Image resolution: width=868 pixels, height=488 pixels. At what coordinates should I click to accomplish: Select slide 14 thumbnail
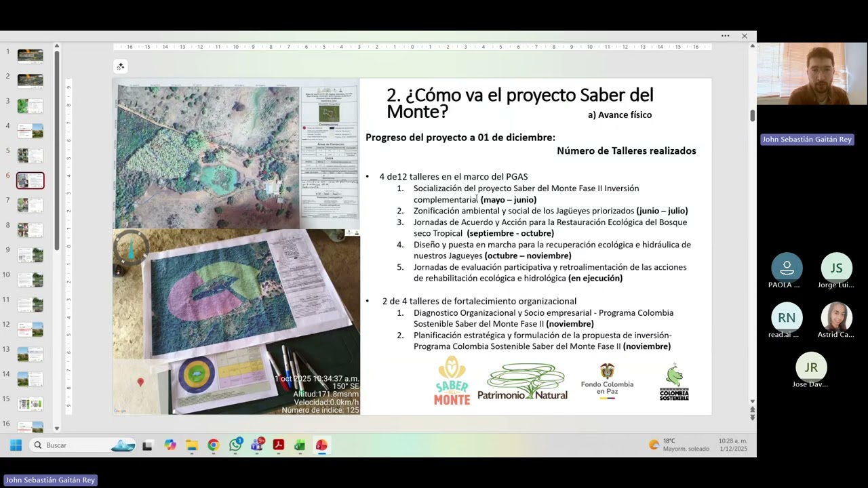coord(31,379)
